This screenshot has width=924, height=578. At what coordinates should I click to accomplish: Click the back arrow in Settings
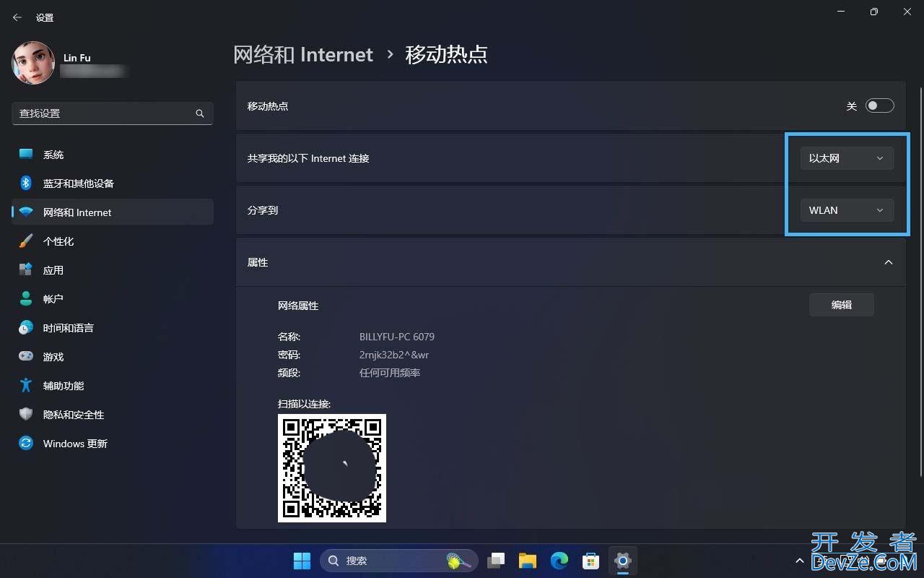(17, 17)
